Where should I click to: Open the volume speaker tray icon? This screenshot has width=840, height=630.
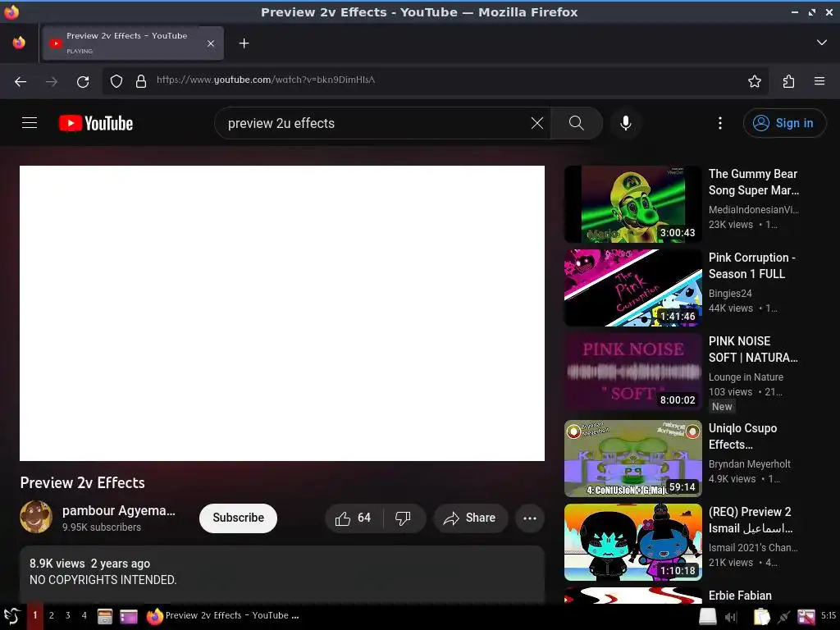coord(731,617)
